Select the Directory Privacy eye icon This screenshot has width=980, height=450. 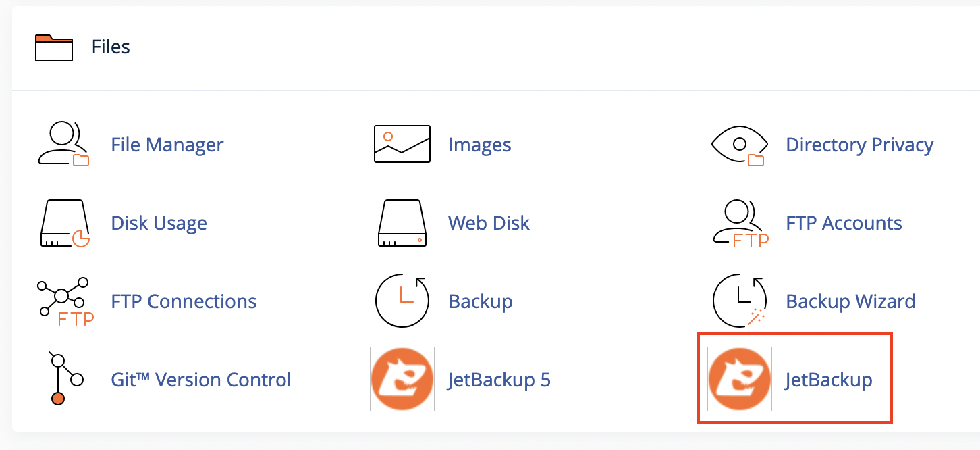739,145
